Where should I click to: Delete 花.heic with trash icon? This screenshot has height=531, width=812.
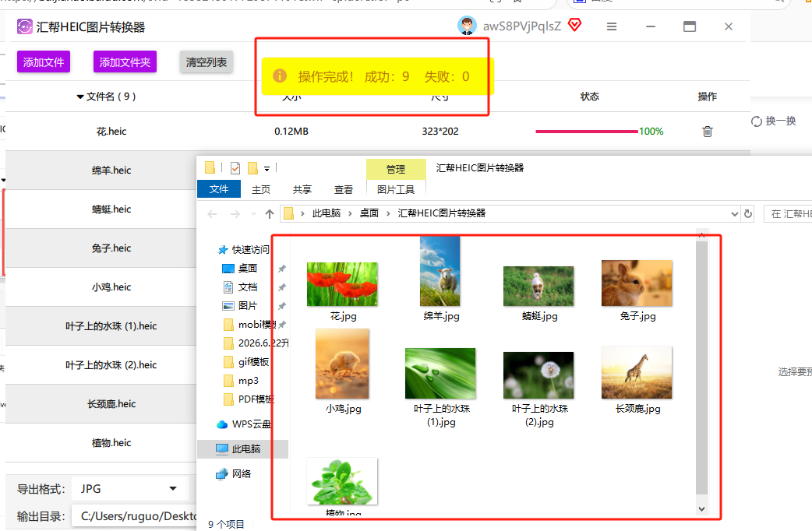708,132
